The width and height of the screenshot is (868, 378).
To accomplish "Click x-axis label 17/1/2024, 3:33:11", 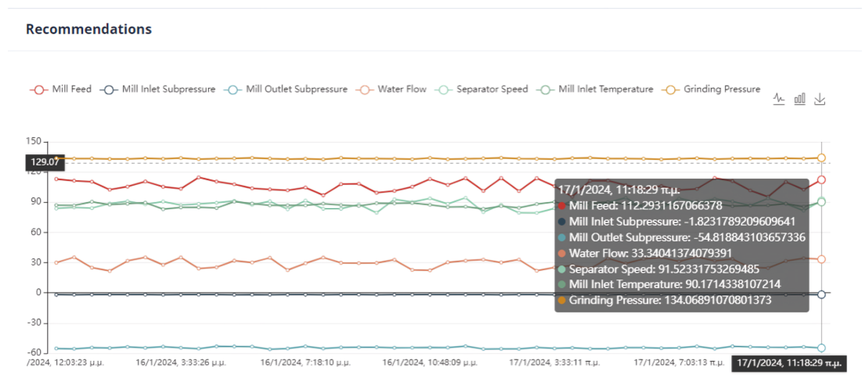I will click(x=554, y=363).
